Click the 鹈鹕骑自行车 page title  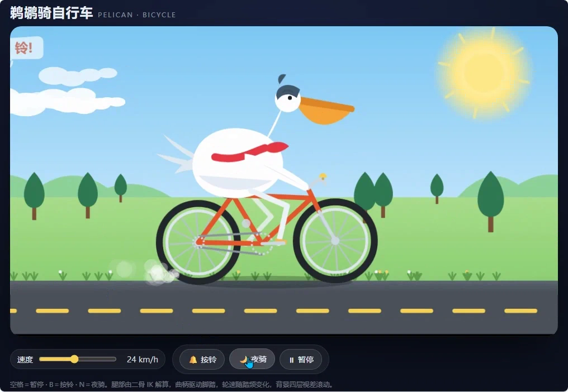pos(51,13)
